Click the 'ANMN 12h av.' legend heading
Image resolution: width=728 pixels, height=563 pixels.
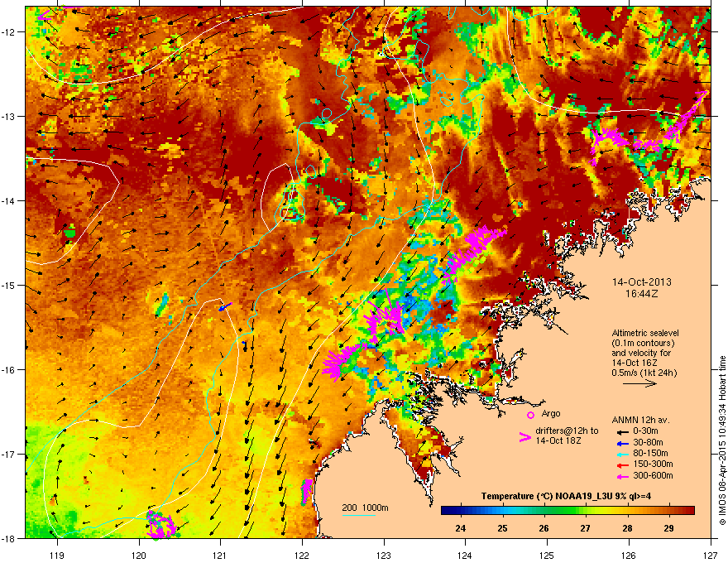(640, 421)
